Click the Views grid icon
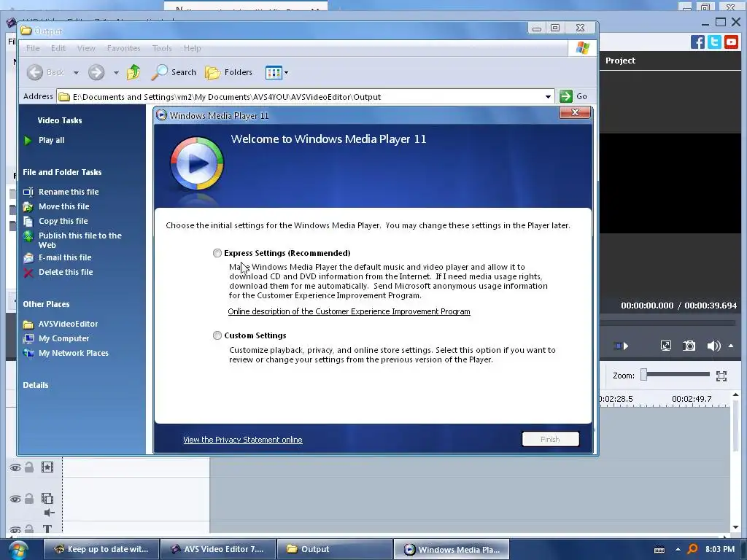 pyautogui.click(x=274, y=73)
